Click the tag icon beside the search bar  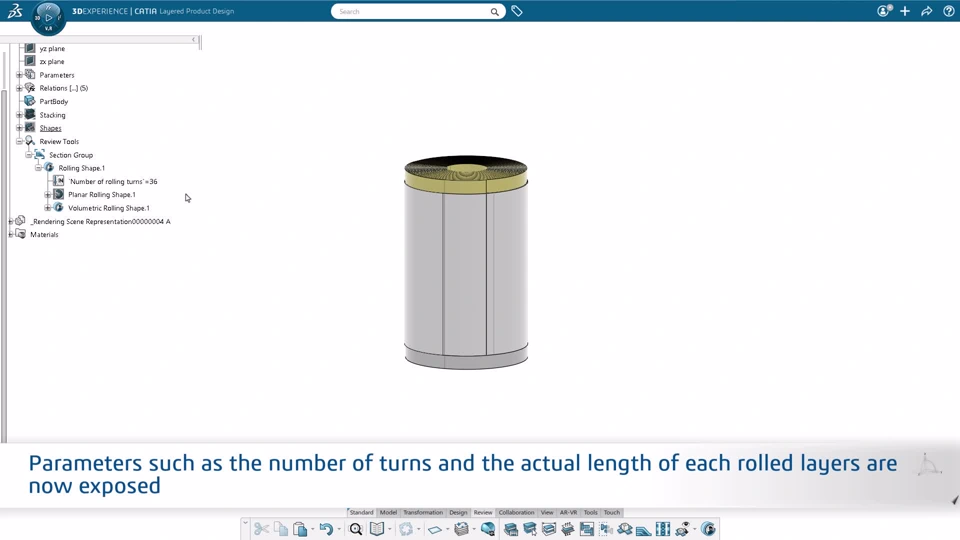tap(517, 11)
